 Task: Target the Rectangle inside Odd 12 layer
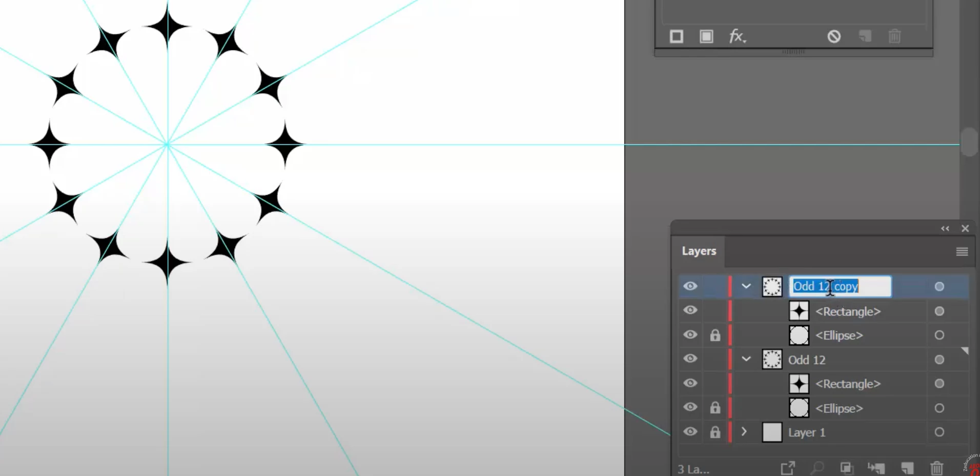(x=939, y=383)
